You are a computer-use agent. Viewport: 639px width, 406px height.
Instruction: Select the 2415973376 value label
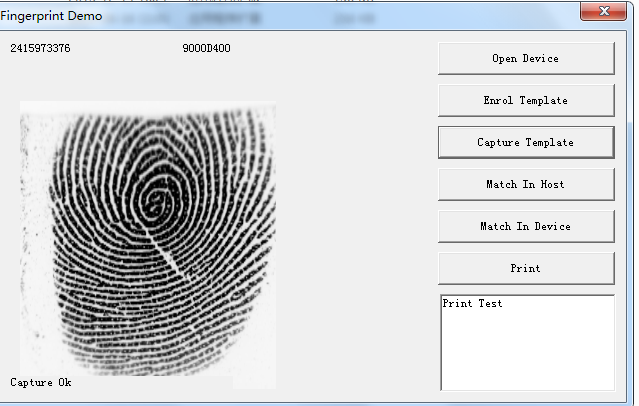pos(40,48)
